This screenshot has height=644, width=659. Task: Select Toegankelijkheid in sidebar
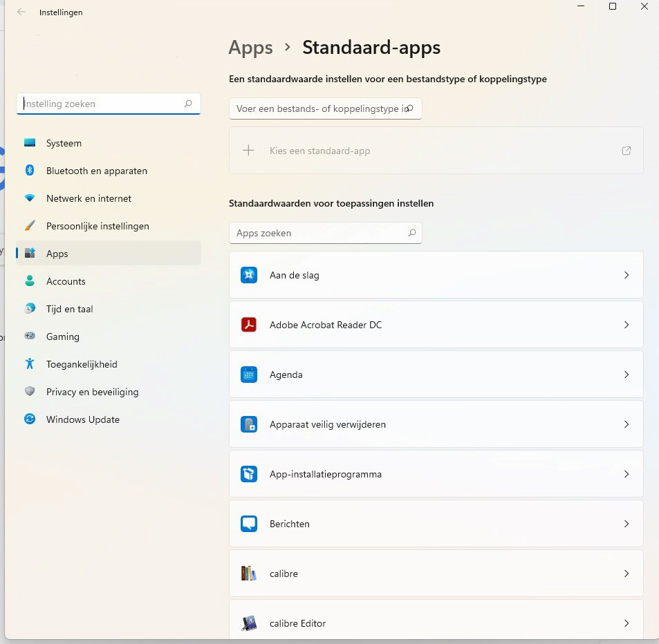[109, 364]
